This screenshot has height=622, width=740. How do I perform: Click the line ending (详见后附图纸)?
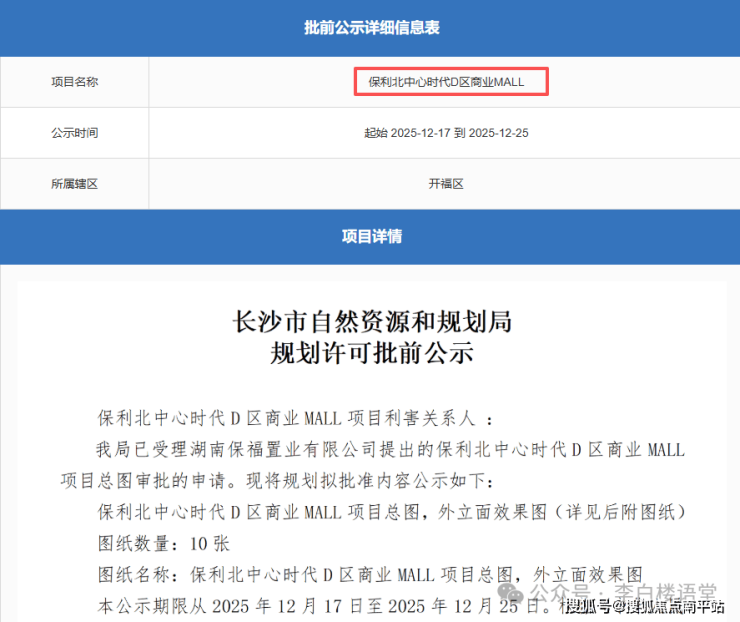pyautogui.click(x=390, y=512)
